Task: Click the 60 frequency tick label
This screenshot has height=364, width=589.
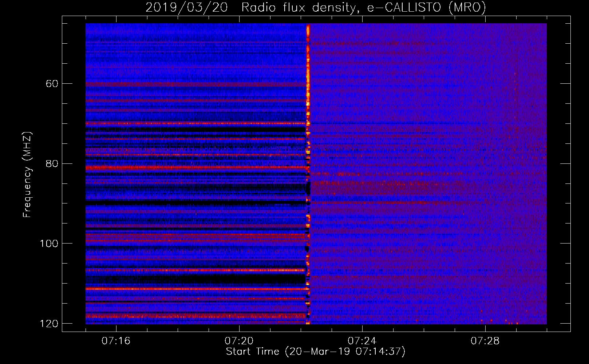Action: click(x=52, y=84)
